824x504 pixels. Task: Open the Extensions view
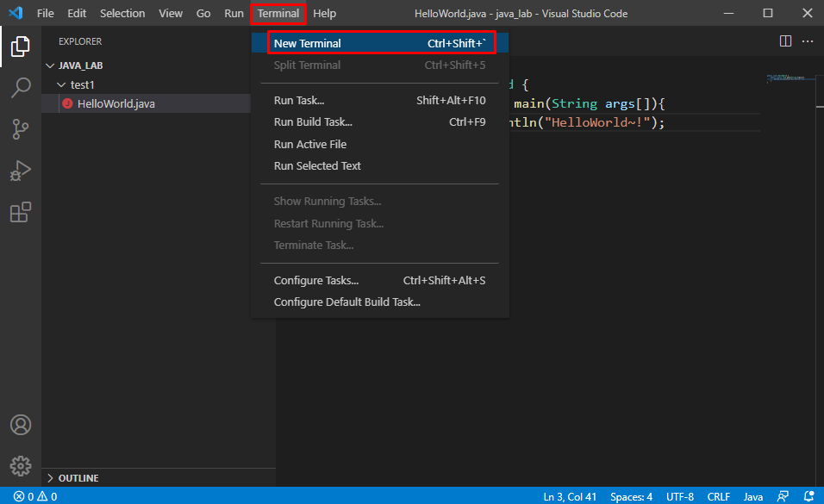point(21,212)
